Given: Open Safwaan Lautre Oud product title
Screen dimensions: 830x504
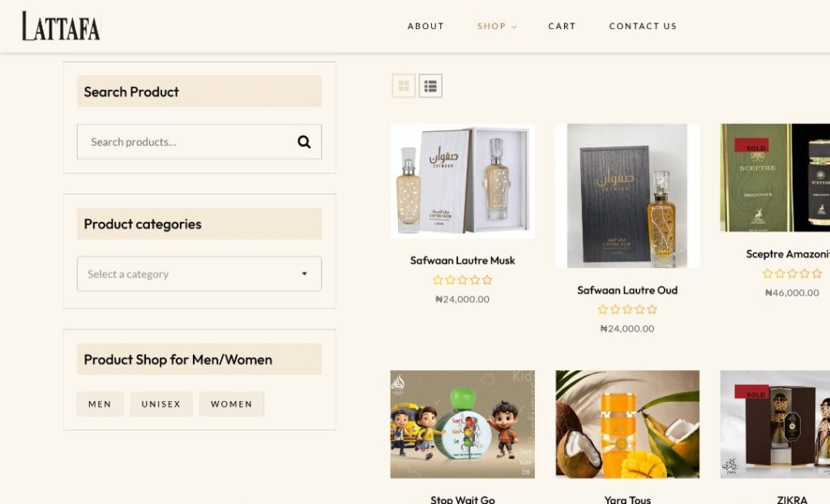Looking at the screenshot, I should click(627, 290).
